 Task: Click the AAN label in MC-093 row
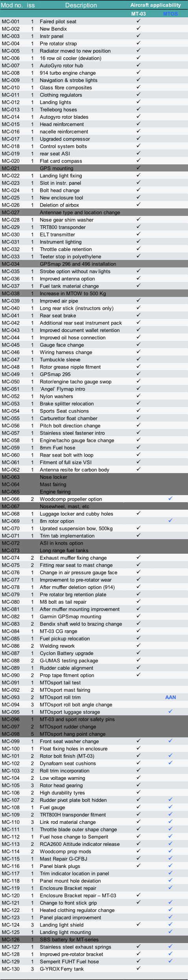coord(171,697)
